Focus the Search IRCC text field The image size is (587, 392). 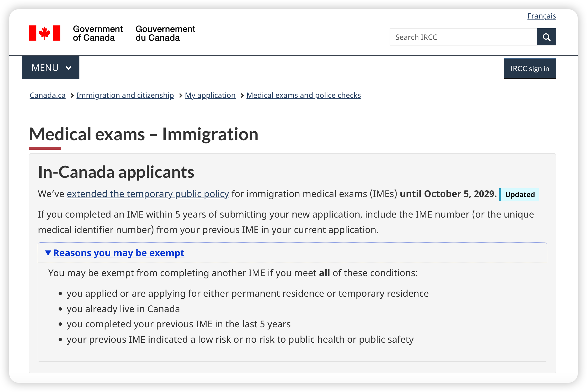point(463,37)
